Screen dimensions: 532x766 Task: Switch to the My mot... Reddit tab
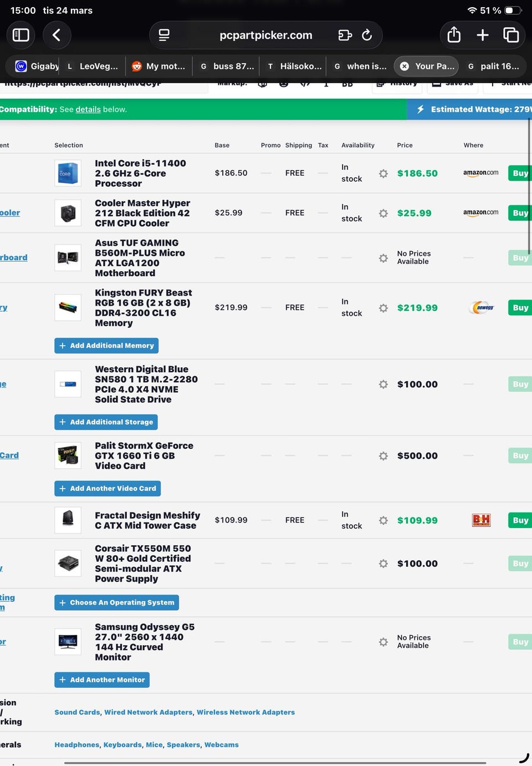click(x=159, y=66)
